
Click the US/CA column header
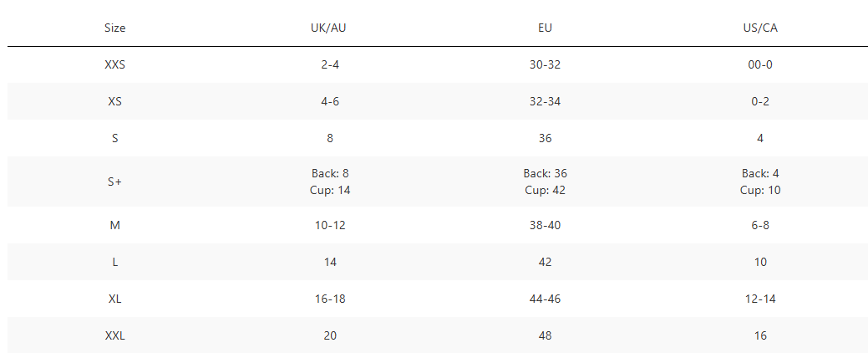click(760, 28)
